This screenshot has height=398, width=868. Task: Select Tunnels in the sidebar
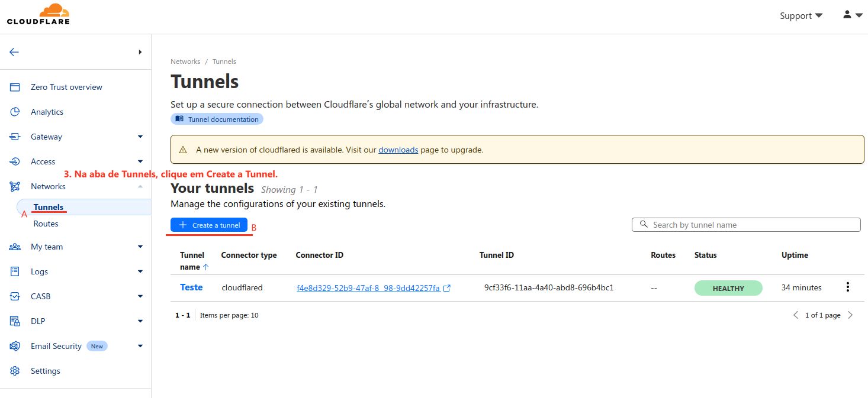pyautogui.click(x=49, y=207)
